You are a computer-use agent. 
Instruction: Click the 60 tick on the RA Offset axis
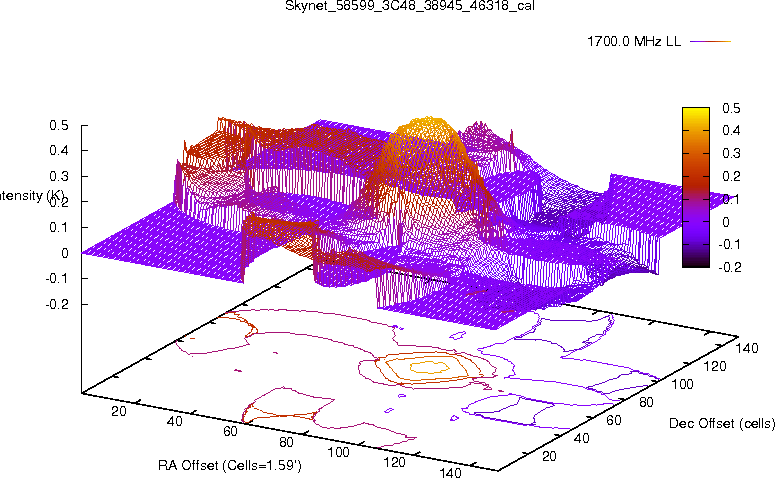230,432
